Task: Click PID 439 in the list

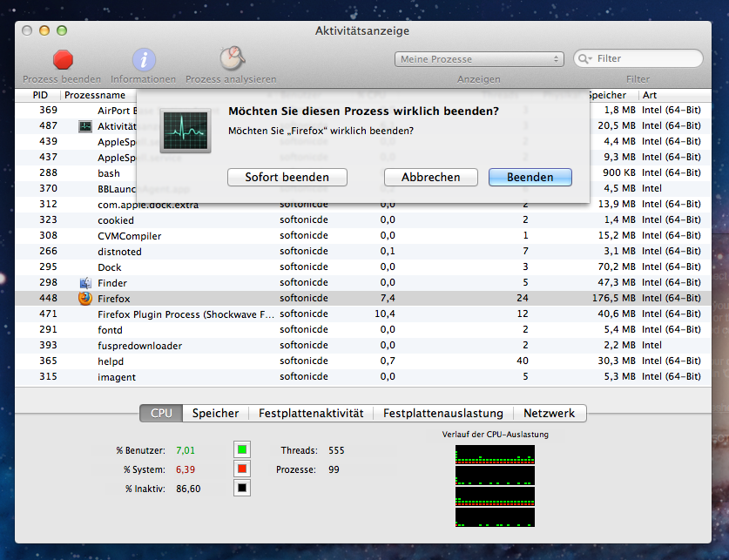Action: [49, 141]
